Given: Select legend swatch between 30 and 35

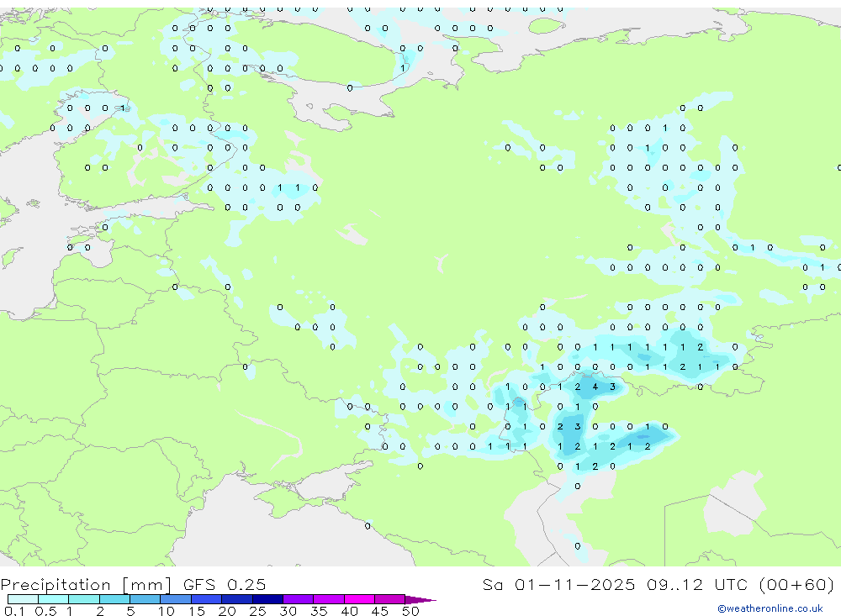Looking at the screenshot, I should (x=299, y=599).
